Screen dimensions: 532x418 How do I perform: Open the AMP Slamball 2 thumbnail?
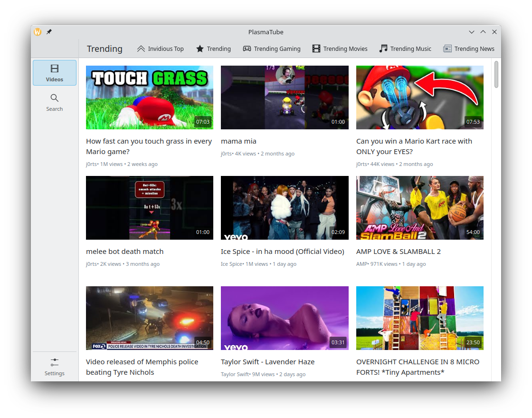click(x=420, y=208)
